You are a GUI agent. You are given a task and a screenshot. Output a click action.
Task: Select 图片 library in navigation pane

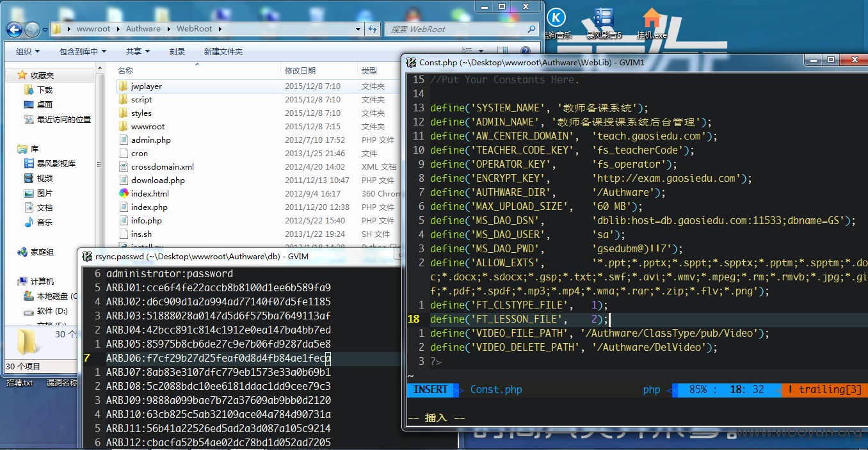[38, 193]
